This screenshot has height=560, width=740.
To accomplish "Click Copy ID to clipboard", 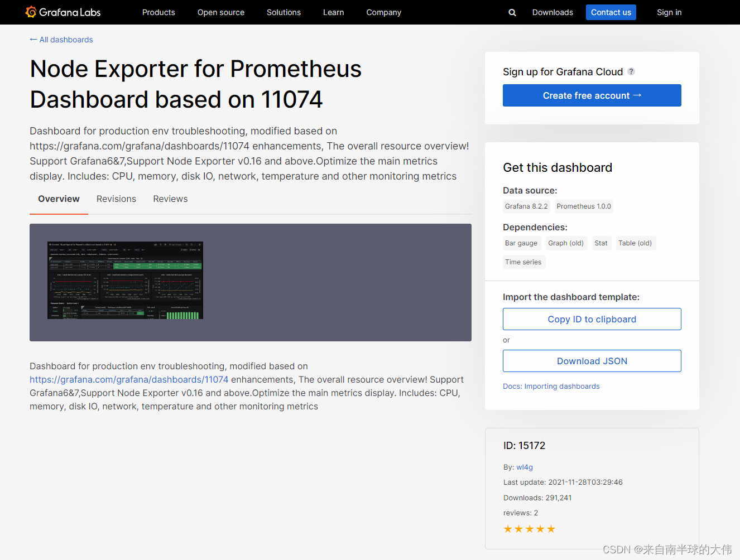I will [592, 319].
